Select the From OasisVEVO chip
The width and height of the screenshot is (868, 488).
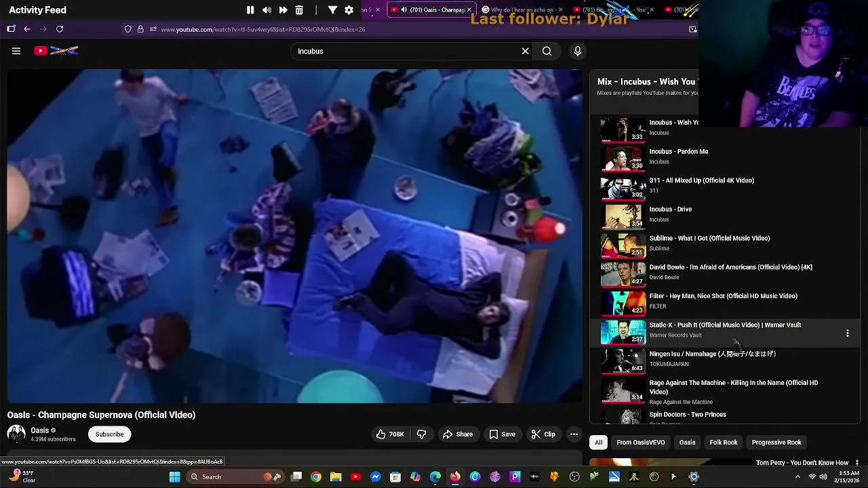click(641, 443)
